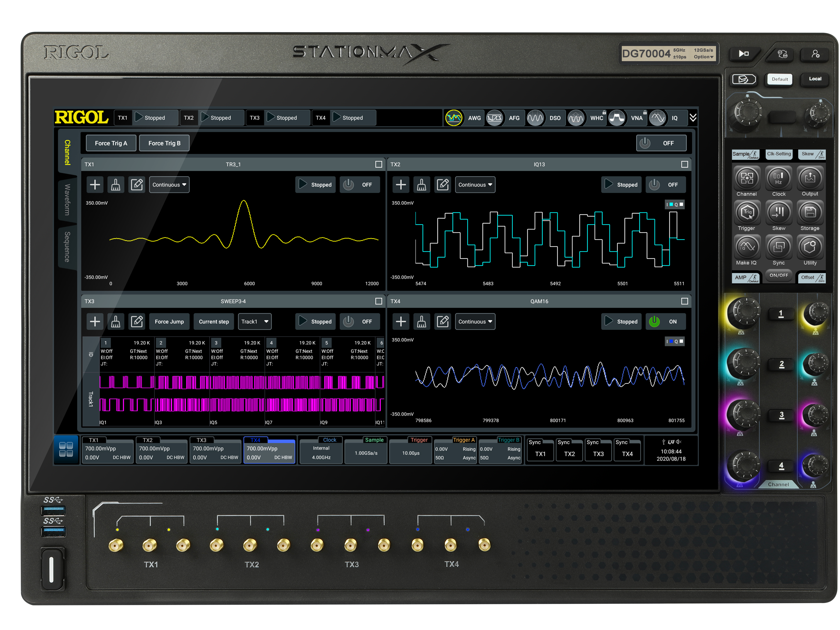The image size is (840, 630).
Task: Switch to the Channel side tab
Action: 68,153
